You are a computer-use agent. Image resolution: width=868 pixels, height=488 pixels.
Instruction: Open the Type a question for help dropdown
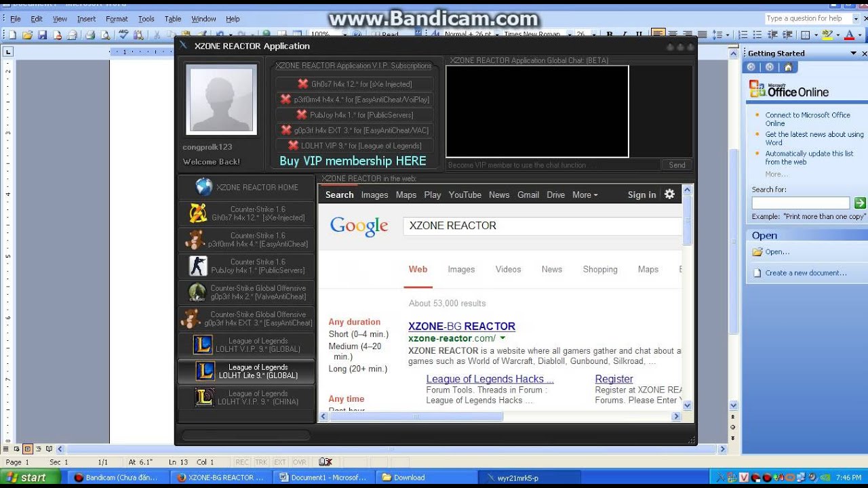(855, 19)
